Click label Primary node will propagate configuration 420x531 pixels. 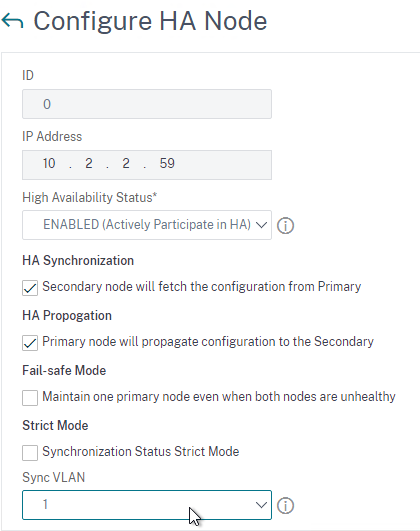(x=208, y=342)
